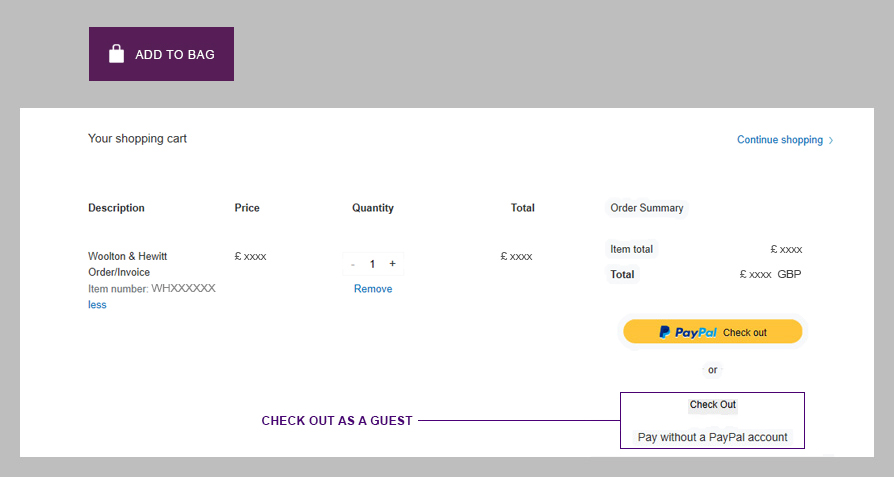Click the Quantity column header
Screen dimensions: 894x477
click(x=373, y=208)
